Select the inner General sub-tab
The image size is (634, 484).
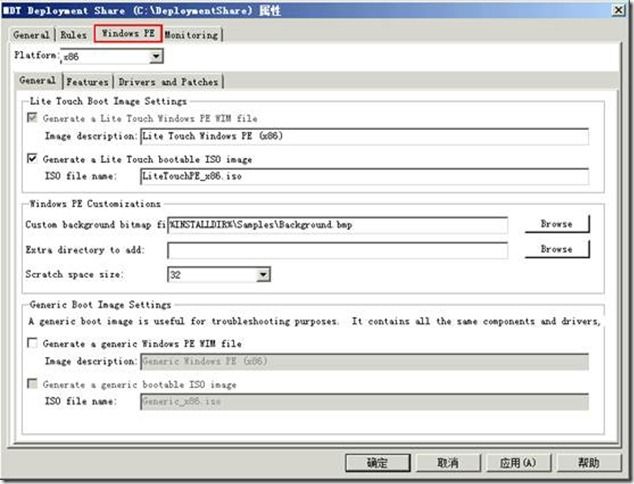click(x=38, y=80)
